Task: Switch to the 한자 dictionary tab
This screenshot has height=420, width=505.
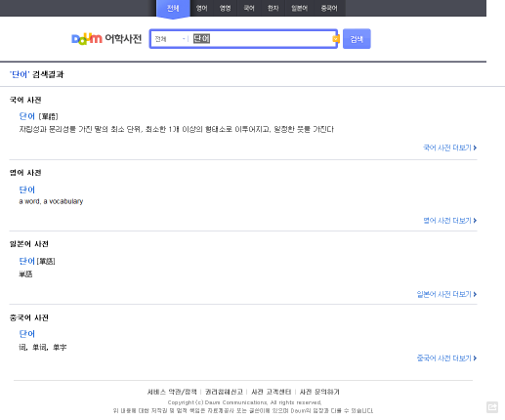Action: [273, 8]
